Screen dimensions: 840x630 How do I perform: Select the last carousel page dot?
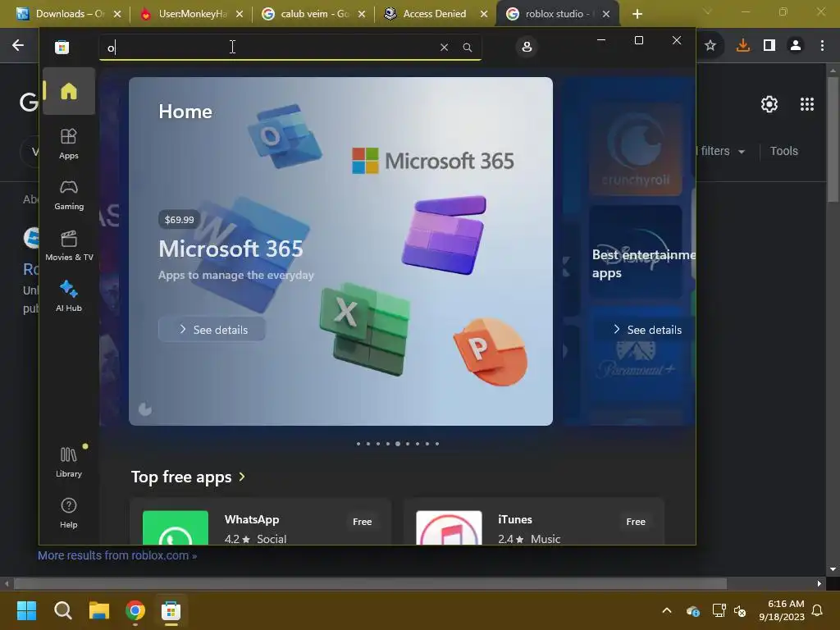[437, 444]
